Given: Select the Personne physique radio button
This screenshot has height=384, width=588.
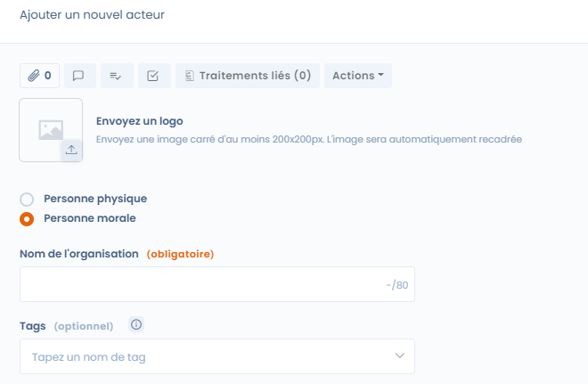Looking at the screenshot, I should coord(27,200).
